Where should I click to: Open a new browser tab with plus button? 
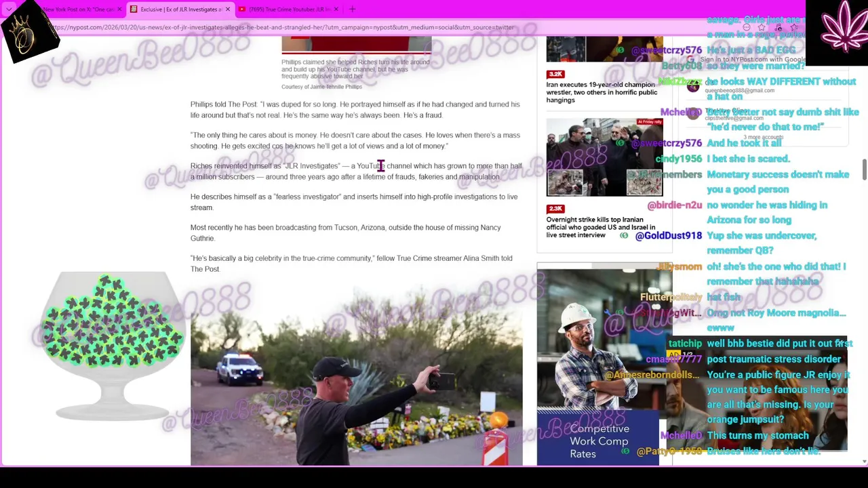pos(352,9)
